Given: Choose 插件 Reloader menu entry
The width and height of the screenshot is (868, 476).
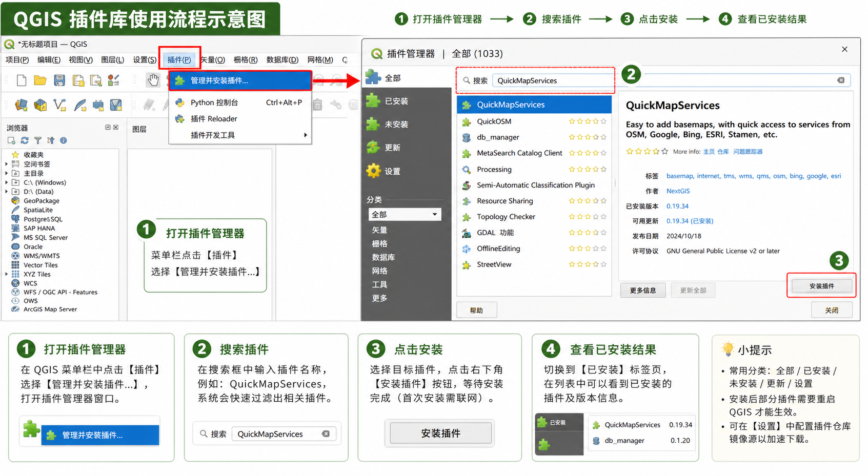Looking at the screenshot, I should pos(240,119).
